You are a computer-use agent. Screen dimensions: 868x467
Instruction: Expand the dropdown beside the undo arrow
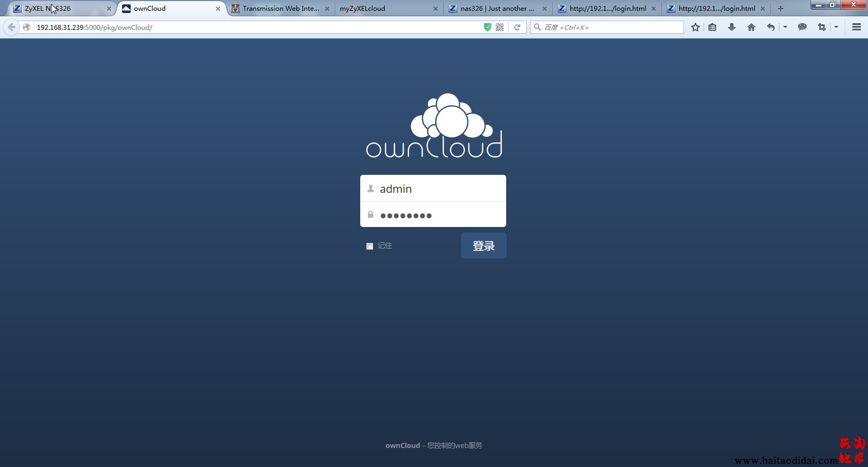tap(785, 27)
